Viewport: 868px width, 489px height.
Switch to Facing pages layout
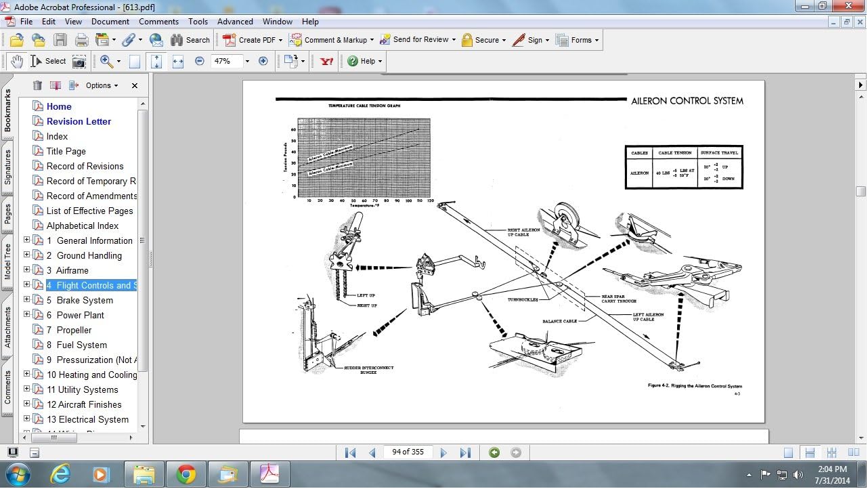[x=853, y=452]
